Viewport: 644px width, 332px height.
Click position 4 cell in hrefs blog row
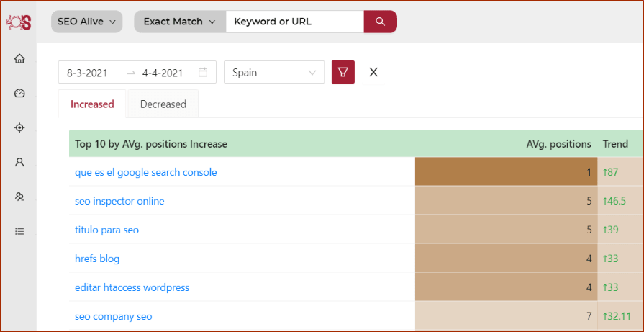pos(506,259)
